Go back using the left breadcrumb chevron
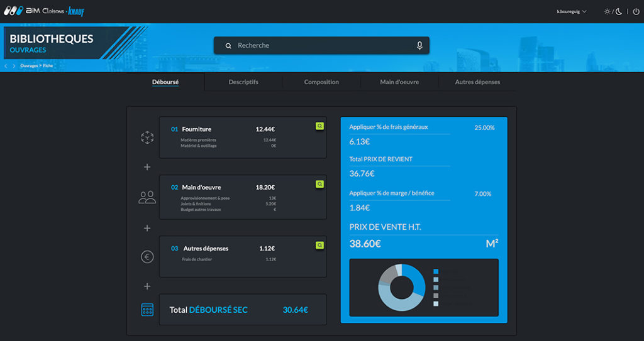644x341 pixels. 6,66
